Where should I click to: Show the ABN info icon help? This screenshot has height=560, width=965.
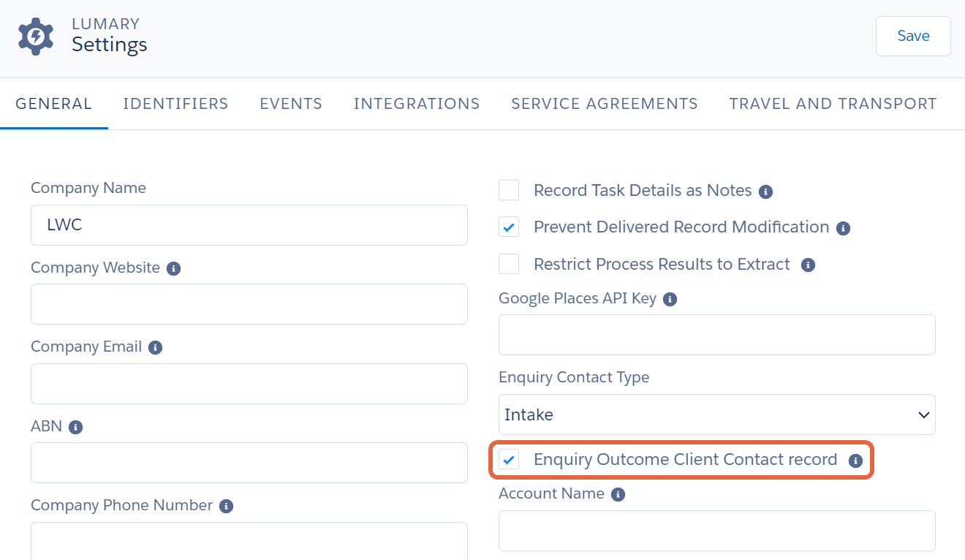coord(75,427)
